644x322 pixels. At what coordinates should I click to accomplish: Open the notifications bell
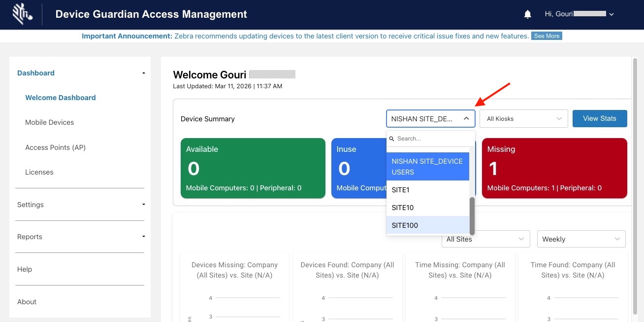[528, 14]
